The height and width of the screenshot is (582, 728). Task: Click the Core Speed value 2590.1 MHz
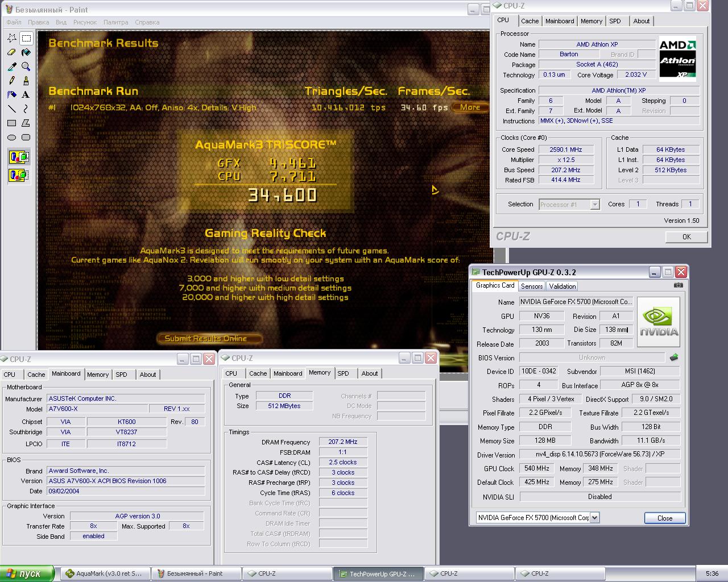pyautogui.click(x=565, y=149)
